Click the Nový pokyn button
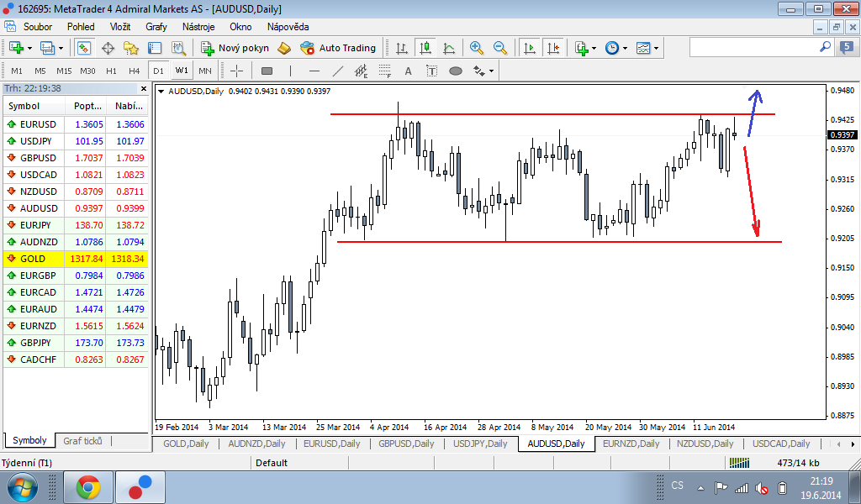Image resolution: width=861 pixels, height=504 pixels. [235, 48]
